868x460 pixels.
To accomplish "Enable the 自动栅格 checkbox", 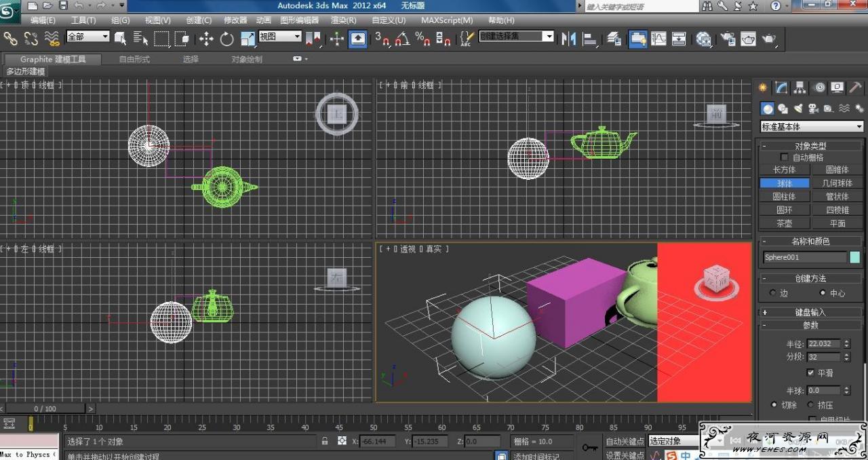I will 785,157.
